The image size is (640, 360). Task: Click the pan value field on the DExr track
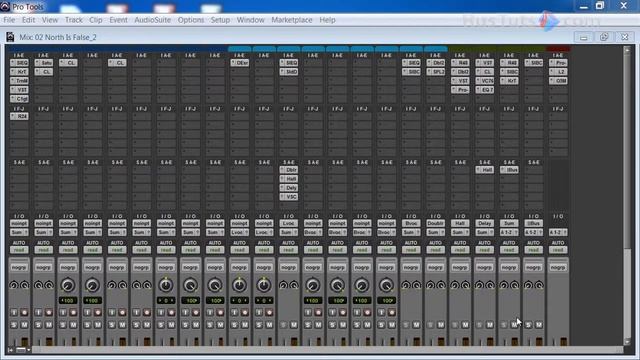(x=240, y=300)
